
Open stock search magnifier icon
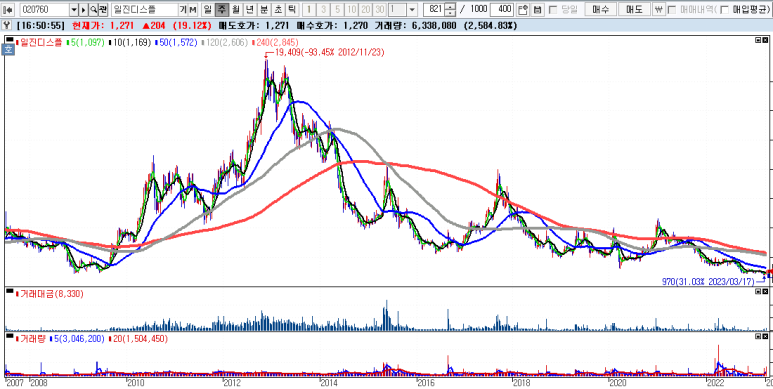pos(93,9)
